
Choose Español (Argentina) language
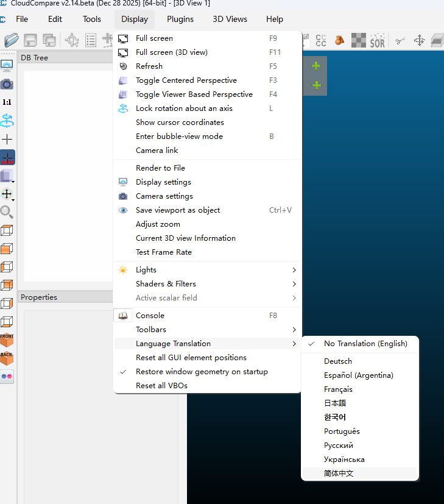point(360,375)
